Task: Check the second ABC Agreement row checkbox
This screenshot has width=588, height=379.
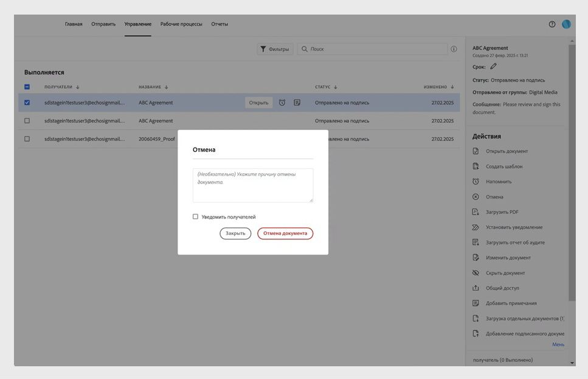Action: tap(27, 121)
